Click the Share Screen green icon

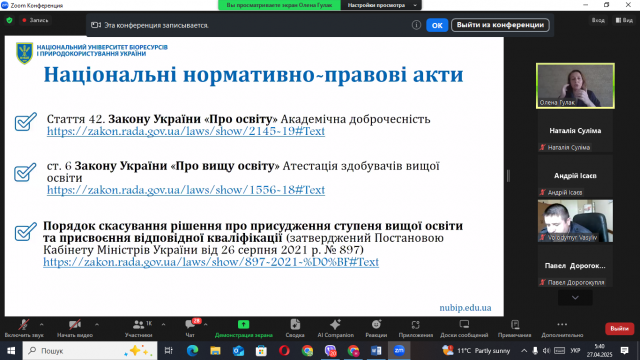click(x=243, y=324)
